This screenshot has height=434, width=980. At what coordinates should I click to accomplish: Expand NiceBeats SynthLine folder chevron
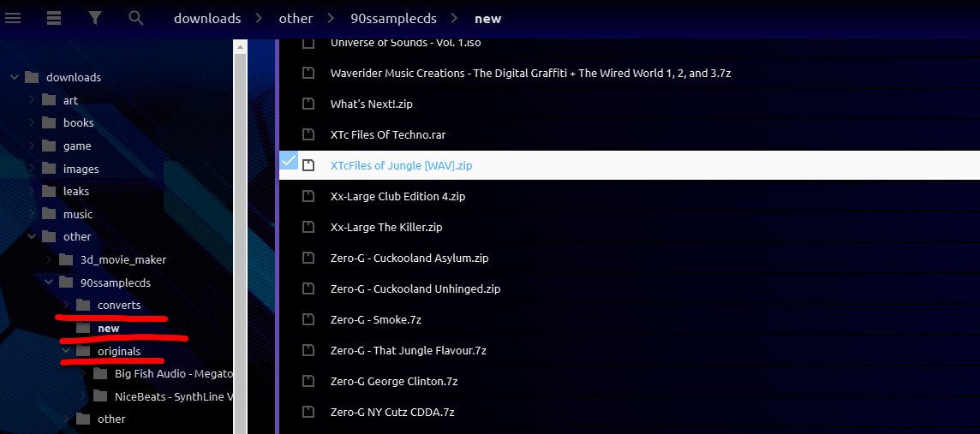click(83, 396)
